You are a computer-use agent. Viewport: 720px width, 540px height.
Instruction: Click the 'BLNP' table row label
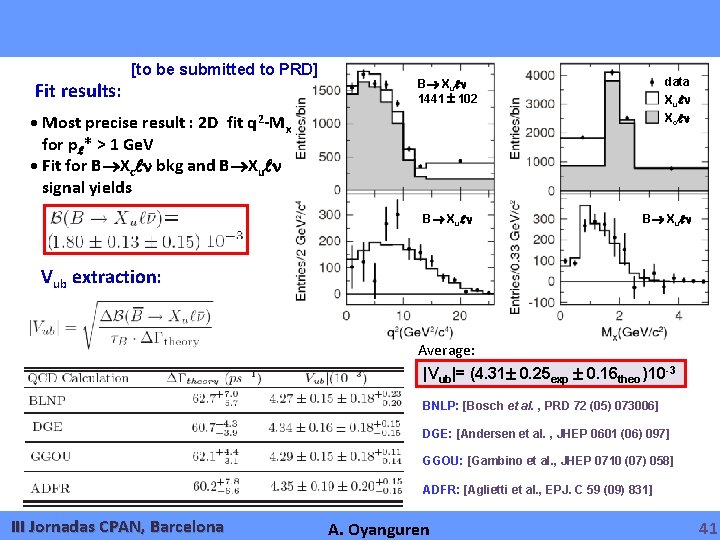pos(47,400)
